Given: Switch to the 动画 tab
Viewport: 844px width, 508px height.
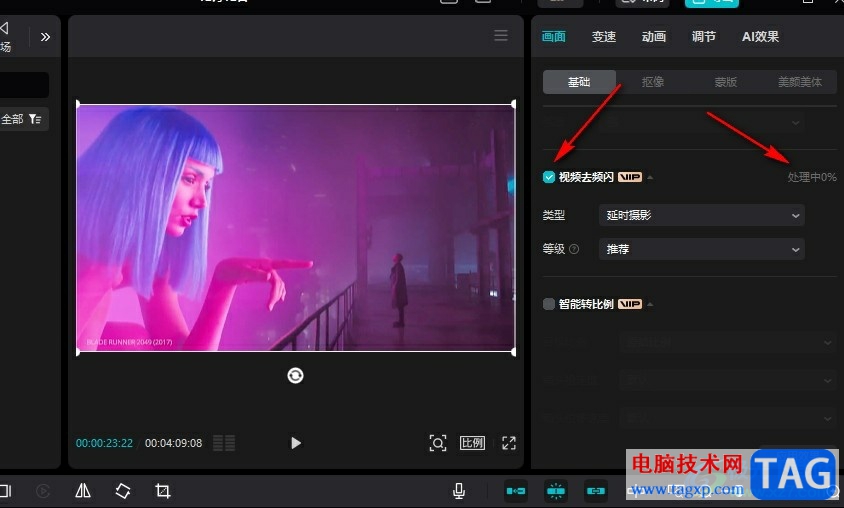Looking at the screenshot, I should [x=653, y=37].
